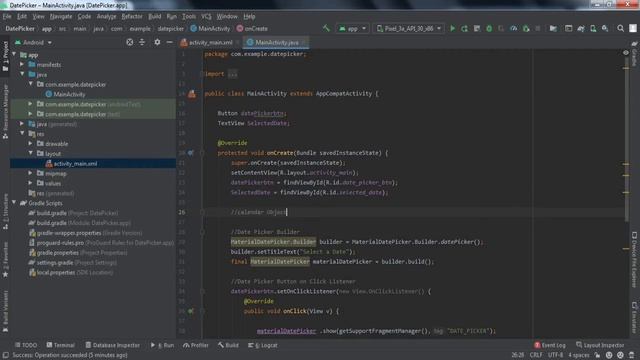The width and height of the screenshot is (640, 360).
Task: Expand the mipmap folder
Action: (31, 173)
